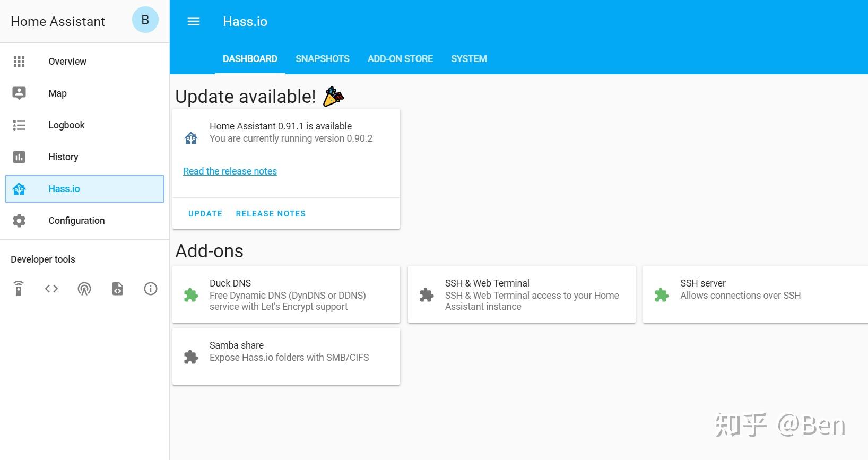Open the Duck DNS add-on card
The width and height of the screenshot is (868, 460).
click(x=286, y=294)
